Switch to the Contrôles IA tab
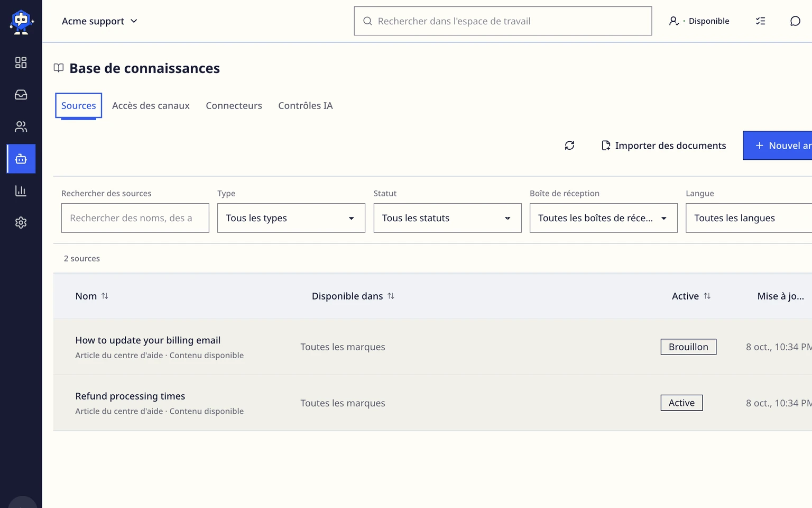The height and width of the screenshot is (508, 812). click(306, 106)
